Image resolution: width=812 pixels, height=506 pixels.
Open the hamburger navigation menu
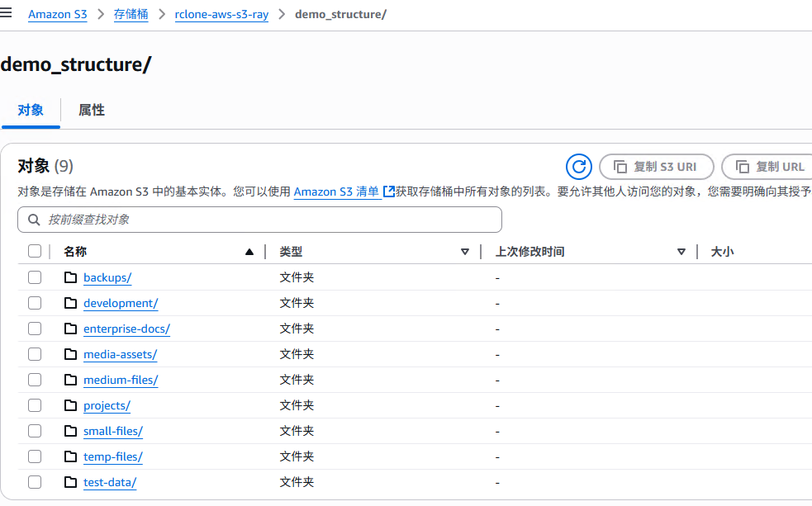6,13
